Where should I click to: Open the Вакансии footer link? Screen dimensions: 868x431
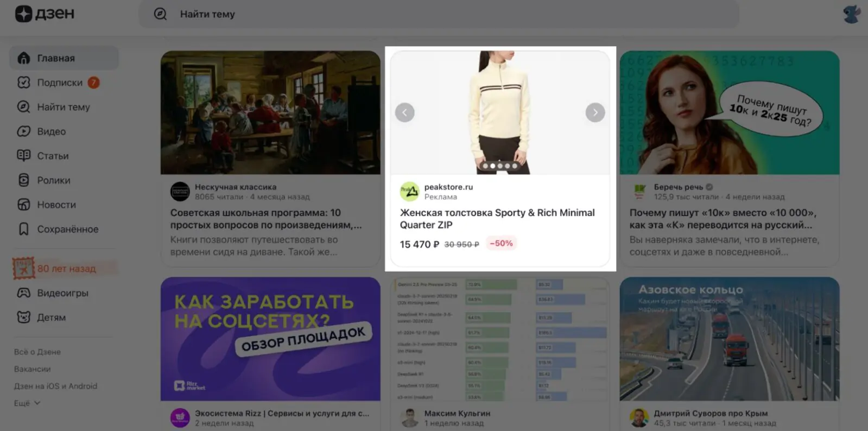click(32, 369)
